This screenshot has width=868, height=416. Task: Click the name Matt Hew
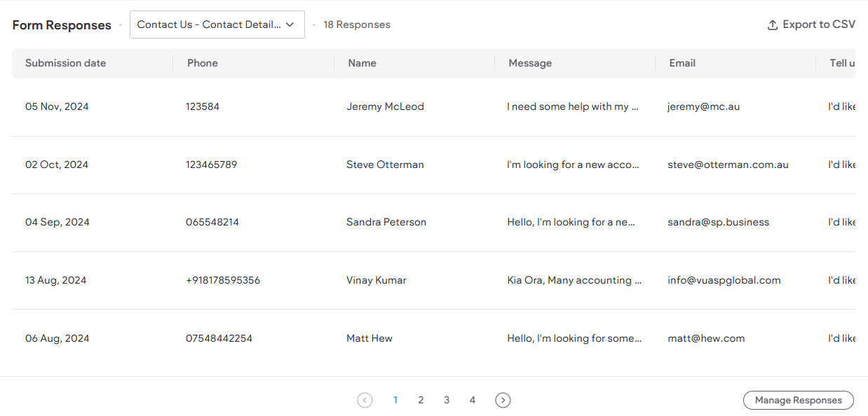(x=369, y=338)
